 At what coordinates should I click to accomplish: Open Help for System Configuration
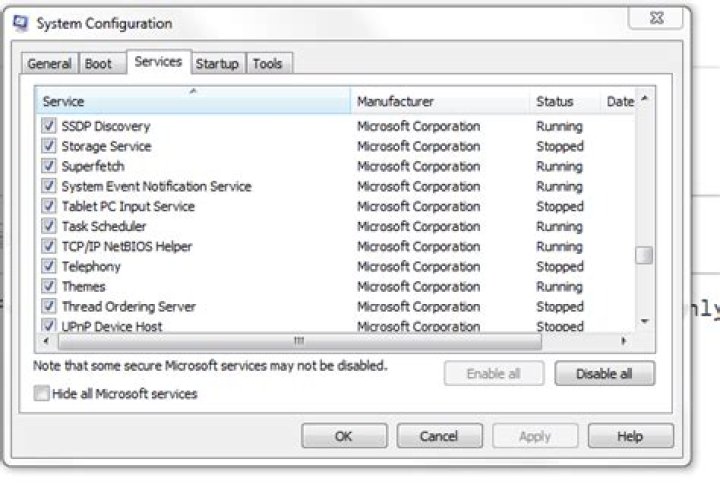tap(630, 436)
